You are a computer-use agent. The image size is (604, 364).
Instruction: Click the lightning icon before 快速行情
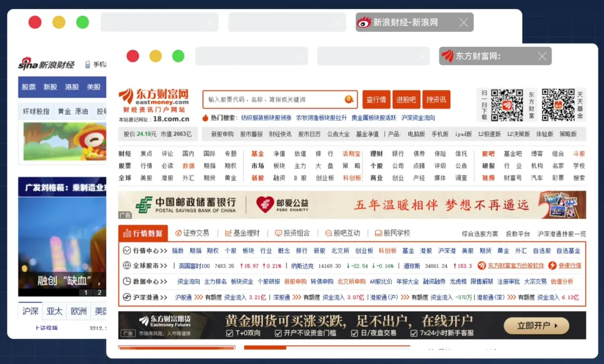553,266
